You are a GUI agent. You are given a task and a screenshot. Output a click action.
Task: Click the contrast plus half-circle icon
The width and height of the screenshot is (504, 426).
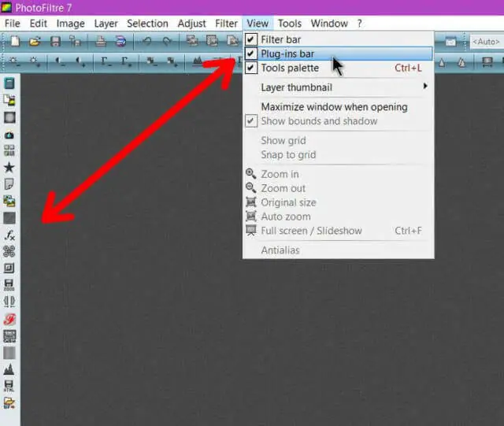(x=80, y=61)
